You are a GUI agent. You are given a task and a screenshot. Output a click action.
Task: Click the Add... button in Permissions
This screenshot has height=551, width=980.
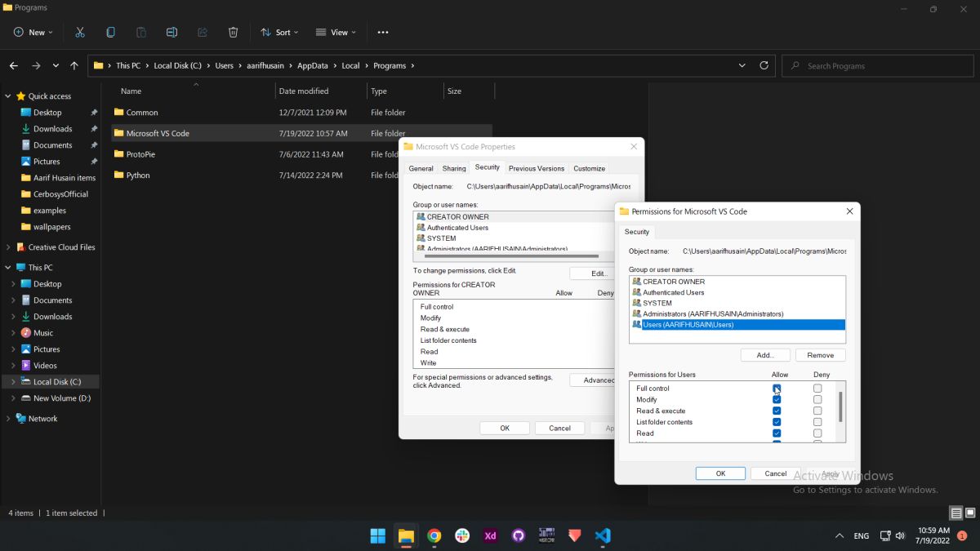tap(765, 355)
